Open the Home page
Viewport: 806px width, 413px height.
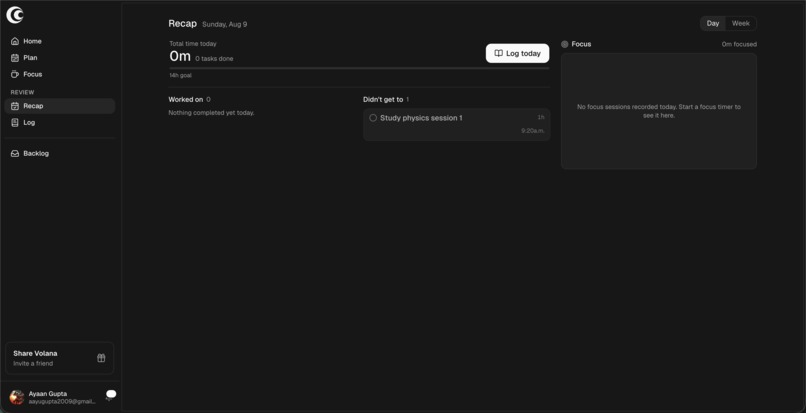pyautogui.click(x=60, y=41)
